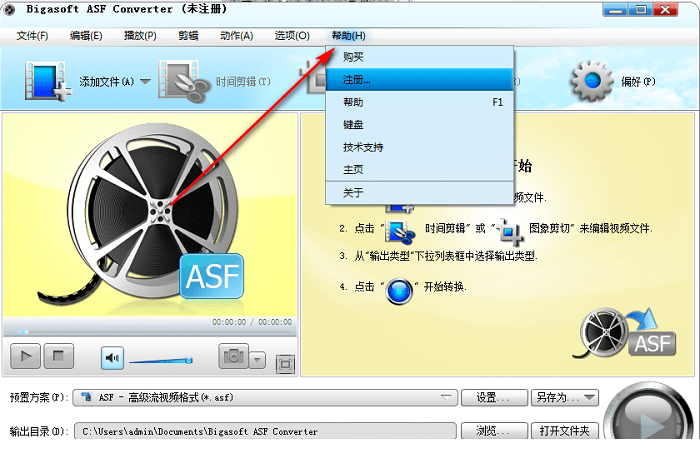Click the output directory path field
The image size is (700, 456).
[x=265, y=431]
